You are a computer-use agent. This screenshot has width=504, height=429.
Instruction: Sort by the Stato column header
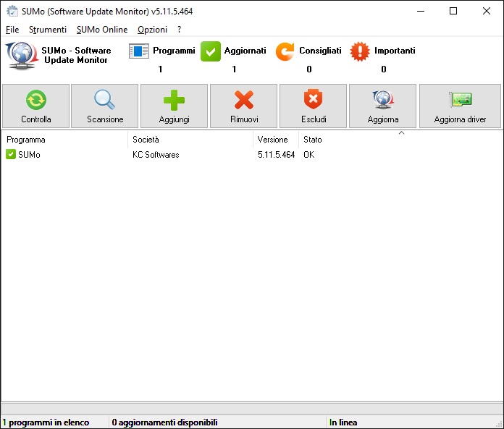point(401,140)
